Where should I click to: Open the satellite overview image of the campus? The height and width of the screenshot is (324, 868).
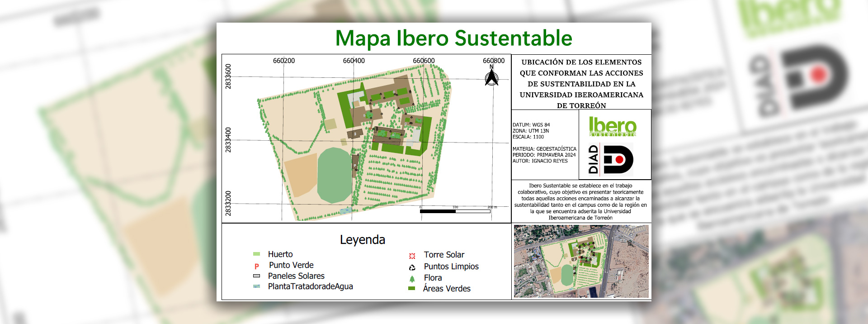pyautogui.click(x=581, y=262)
